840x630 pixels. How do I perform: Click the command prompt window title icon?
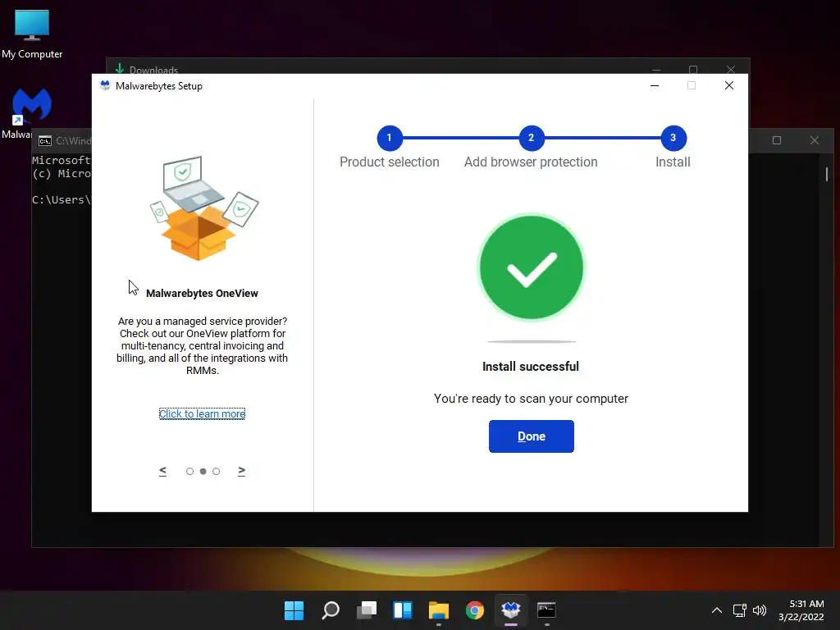[45, 141]
